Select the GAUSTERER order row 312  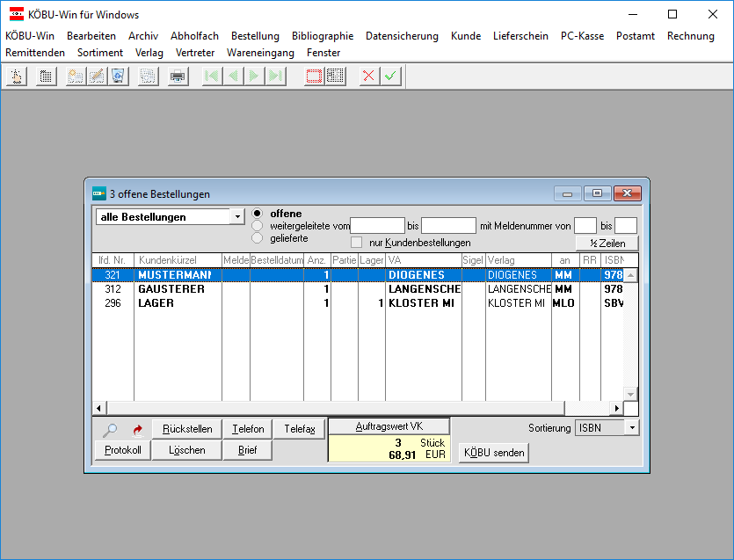pyautogui.click(x=358, y=289)
